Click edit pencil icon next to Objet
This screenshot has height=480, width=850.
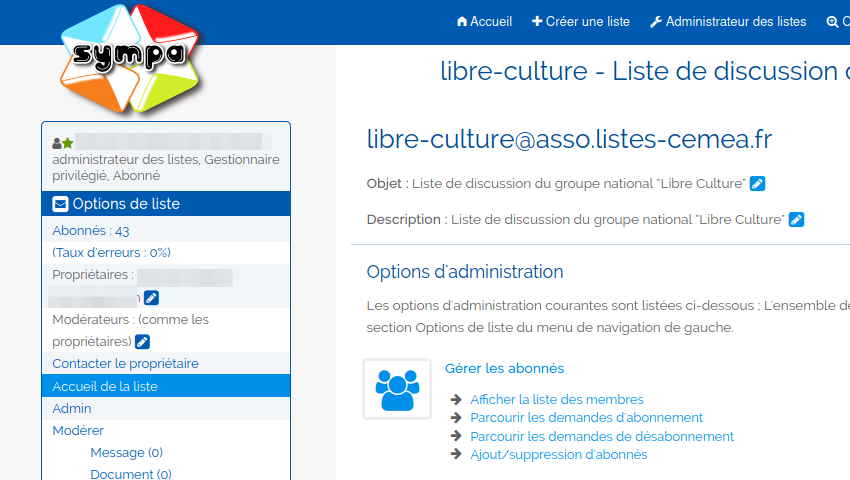click(758, 183)
